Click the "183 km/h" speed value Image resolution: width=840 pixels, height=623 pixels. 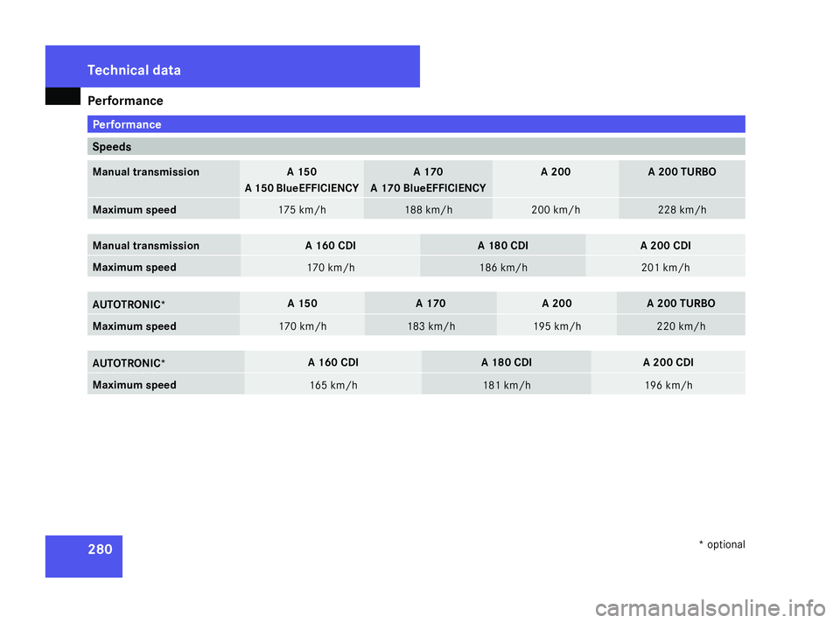(x=431, y=326)
